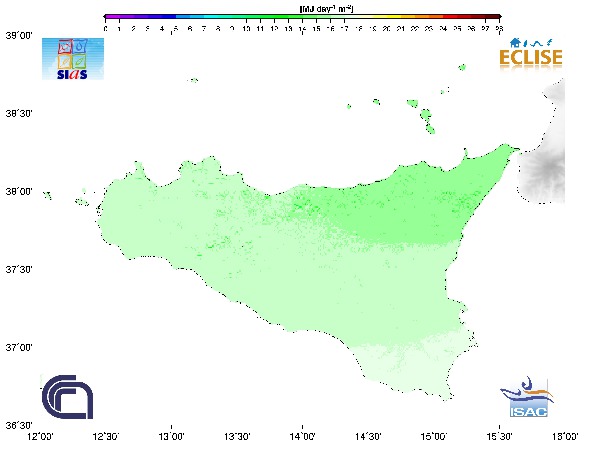
Task: Click the 38'00' latitude label
Action: pyautogui.click(x=19, y=192)
